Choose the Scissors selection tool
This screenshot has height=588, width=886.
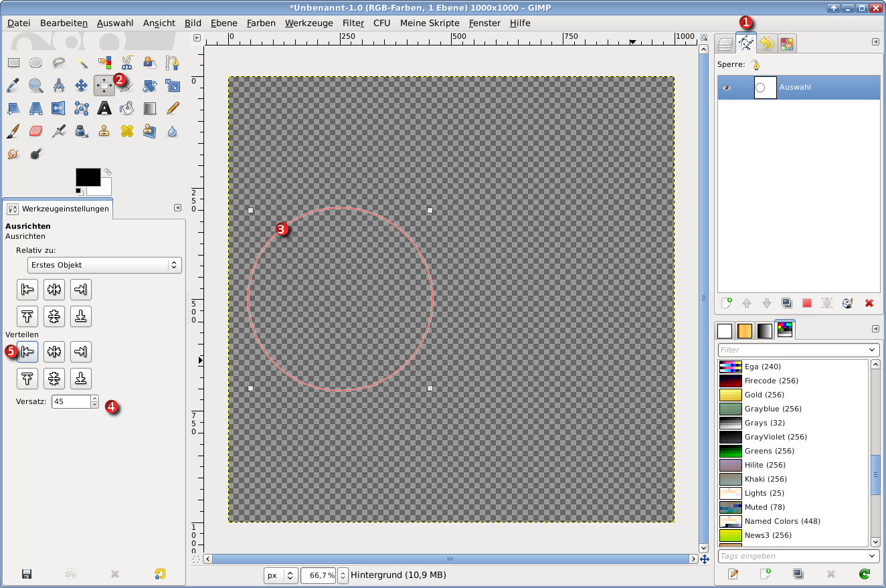[127, 63]
